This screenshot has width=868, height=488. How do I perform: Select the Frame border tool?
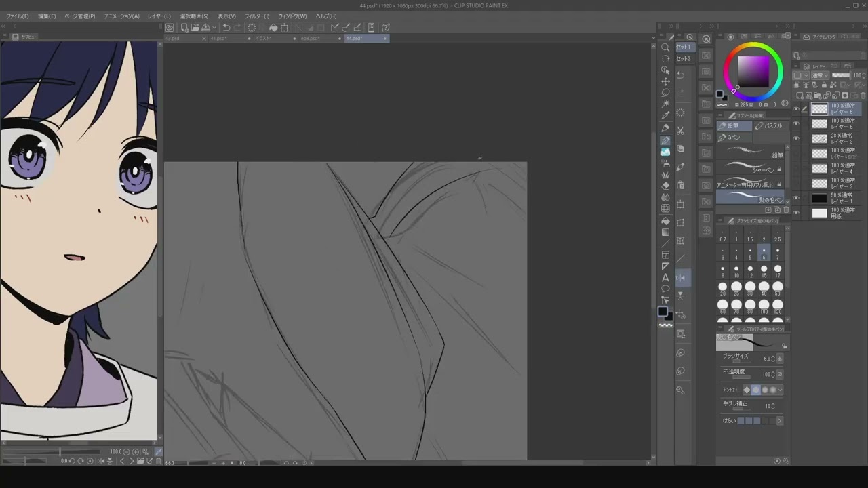665,255
